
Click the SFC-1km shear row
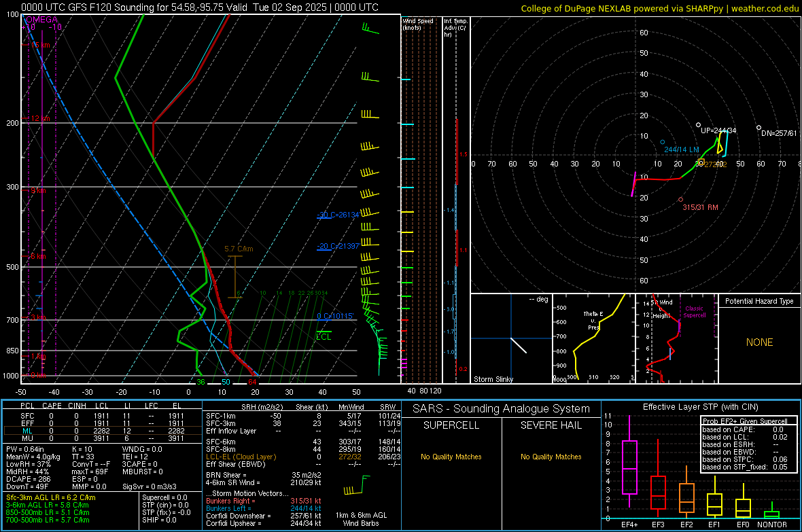click(x=303, y=416)
